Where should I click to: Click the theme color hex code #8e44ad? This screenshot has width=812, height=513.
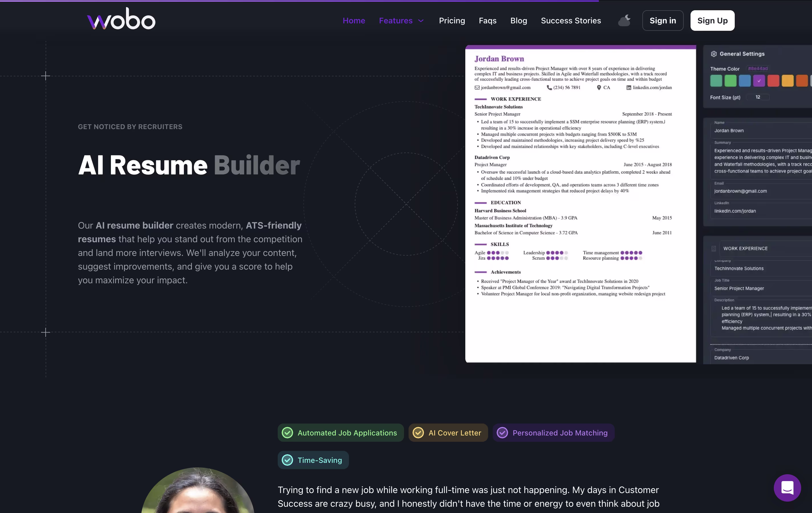click(758, 68)
